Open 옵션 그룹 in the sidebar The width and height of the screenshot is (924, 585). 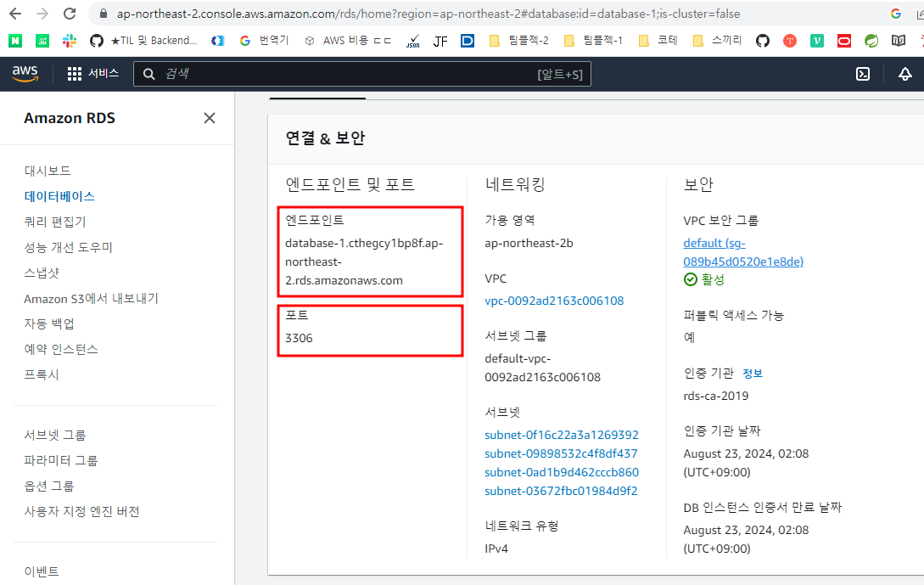pos(49,486)
